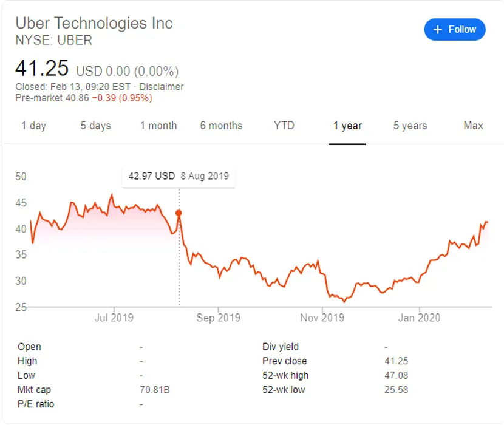Show the 5 years chart
The height and width of the screenshot is (425, 504).
[410, 126]
